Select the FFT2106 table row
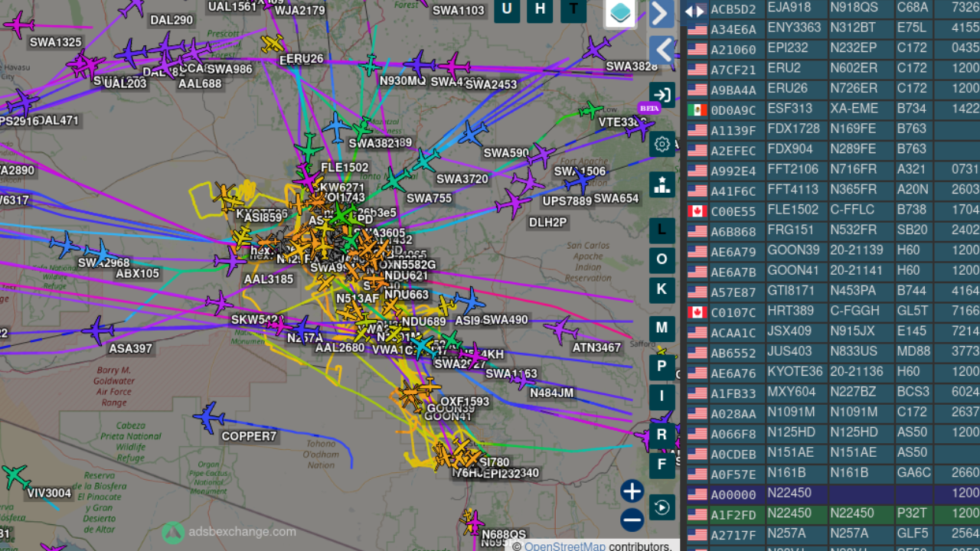Viewport: 980px width, 551px height. [x=833, y=171]
